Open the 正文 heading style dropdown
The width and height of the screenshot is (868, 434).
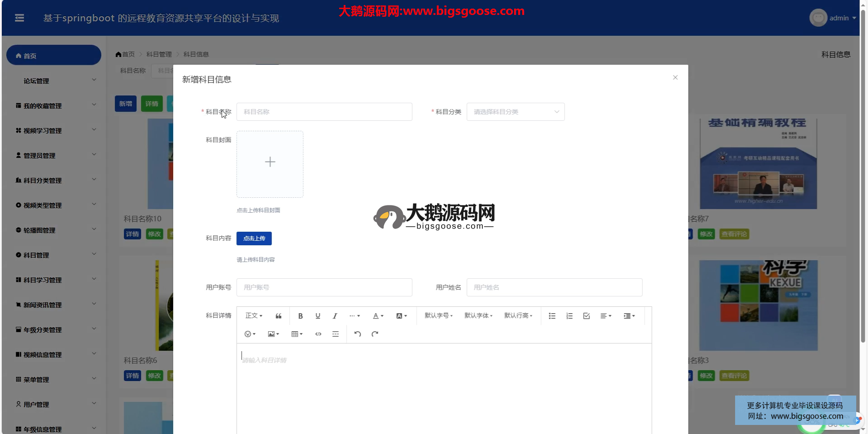click(254, 316)
